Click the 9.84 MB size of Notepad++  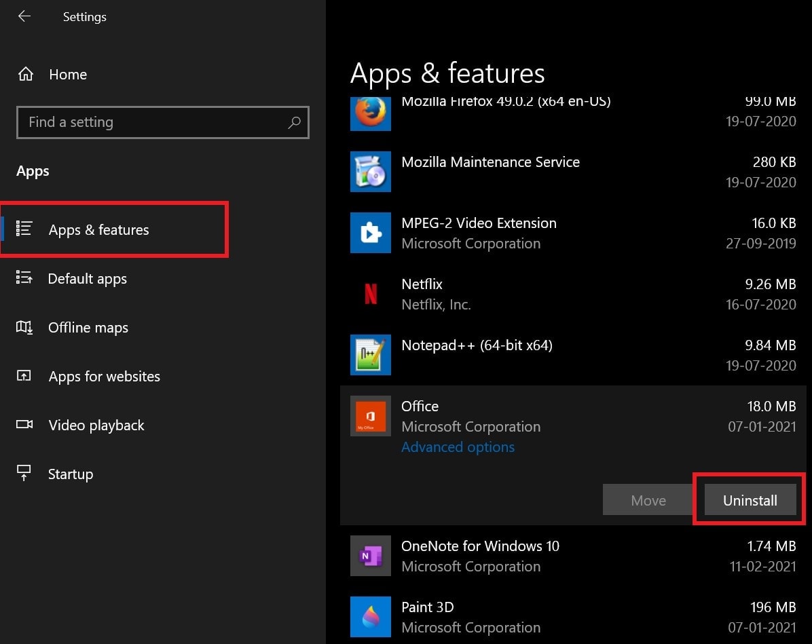[770, 345]
